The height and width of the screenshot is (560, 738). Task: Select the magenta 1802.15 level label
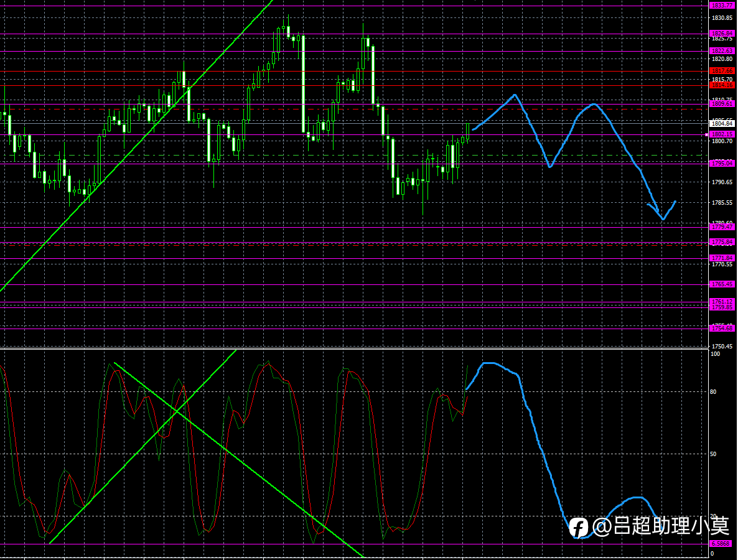pos(722,134)
